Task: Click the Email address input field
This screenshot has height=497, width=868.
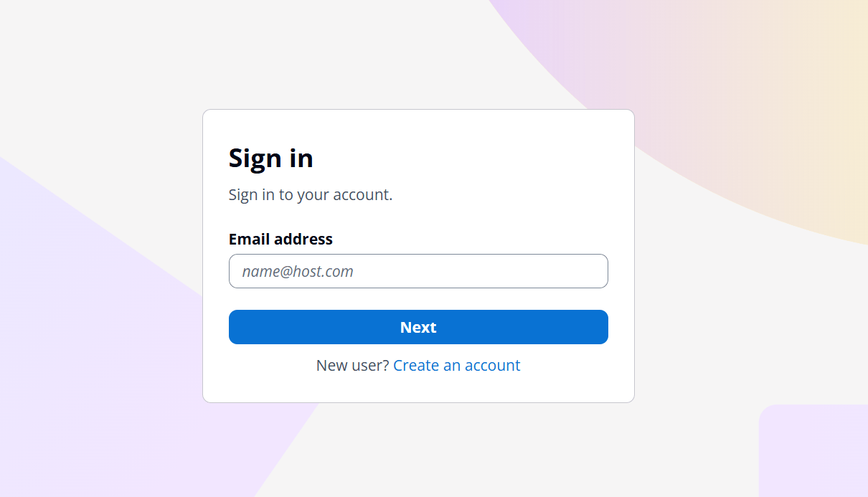Action: pos(418,271)
